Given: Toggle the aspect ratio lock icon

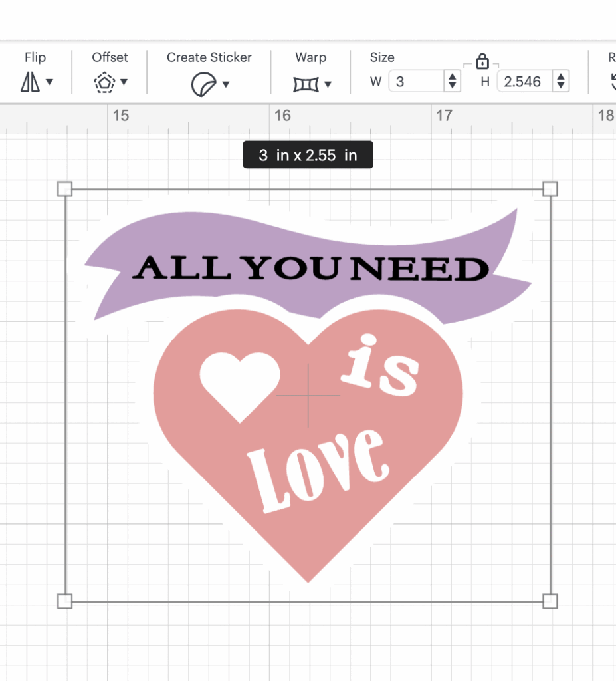Looking at the screenshot, I should (482, 63).
